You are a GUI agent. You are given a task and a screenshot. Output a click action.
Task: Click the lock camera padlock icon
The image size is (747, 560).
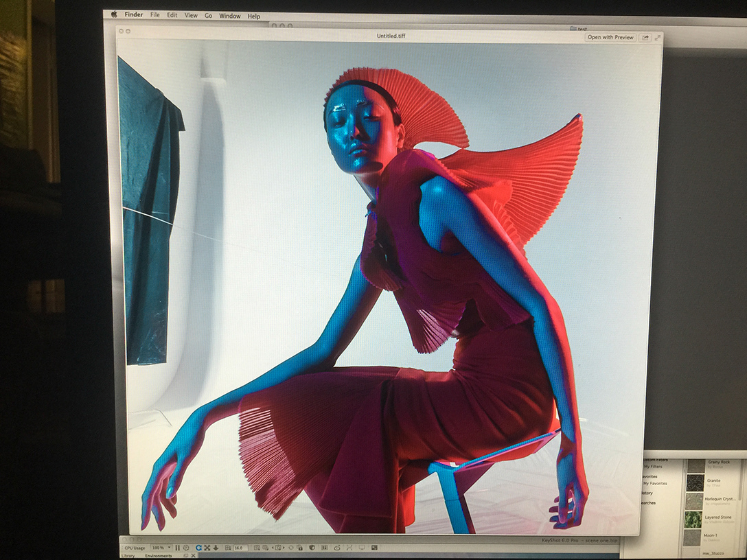tap(300, 548)
